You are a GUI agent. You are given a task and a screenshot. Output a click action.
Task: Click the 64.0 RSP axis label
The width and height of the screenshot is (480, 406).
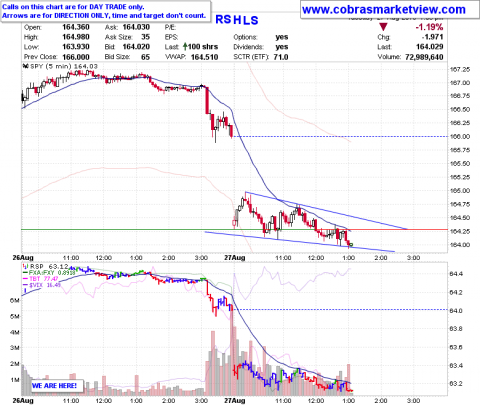[x=456, y=311]
